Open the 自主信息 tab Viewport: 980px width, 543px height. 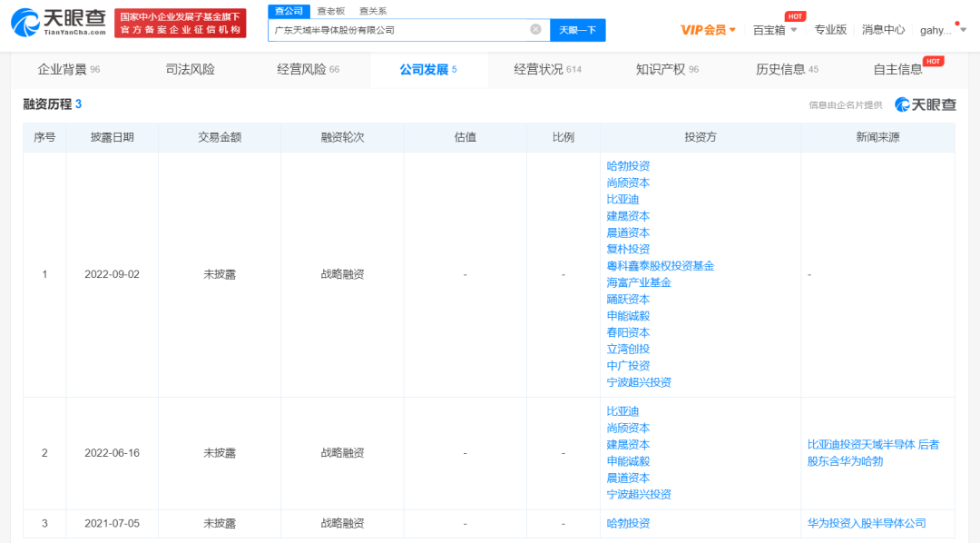pyautogui.click(x=897, y=70)
